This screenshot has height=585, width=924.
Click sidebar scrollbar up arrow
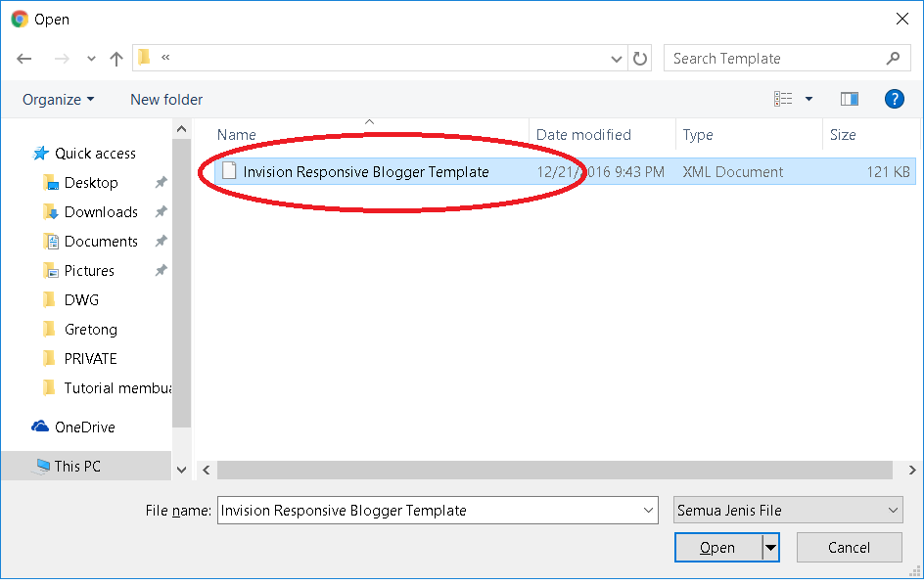(x=181, y=129)
